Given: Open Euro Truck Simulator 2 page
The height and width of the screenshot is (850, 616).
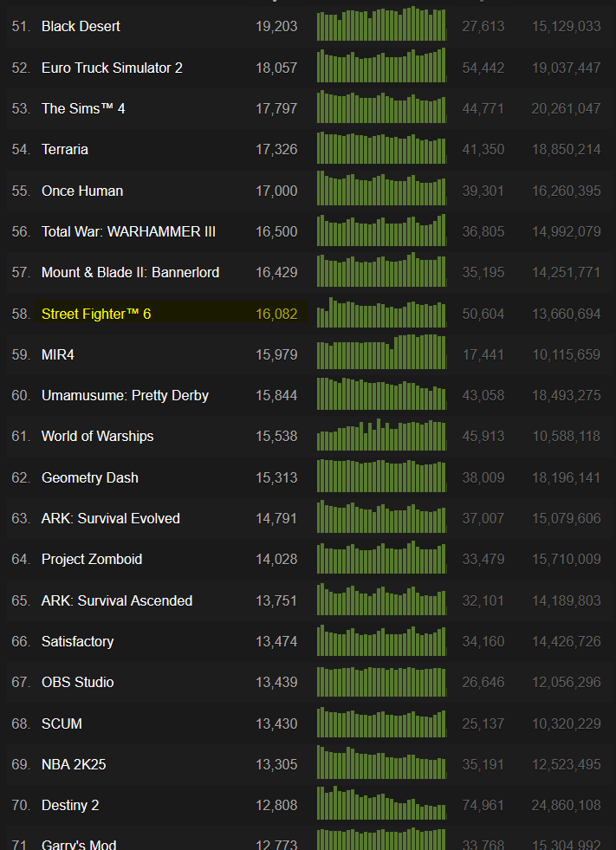Looking at the screenshot, I should 113,68.
